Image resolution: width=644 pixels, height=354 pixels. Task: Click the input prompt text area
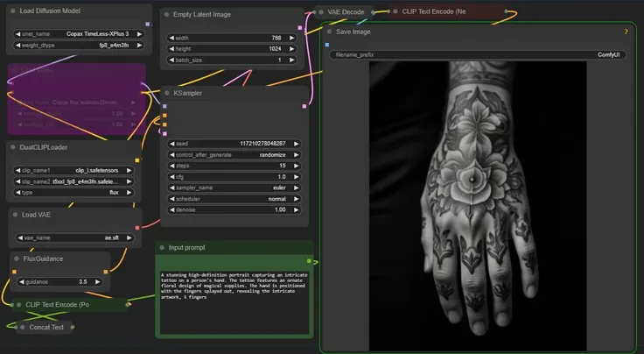(x=234, y=298)
